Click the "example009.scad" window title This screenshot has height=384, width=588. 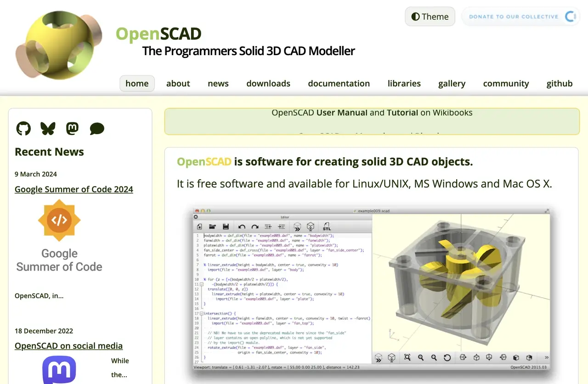[x=373, y=210]
